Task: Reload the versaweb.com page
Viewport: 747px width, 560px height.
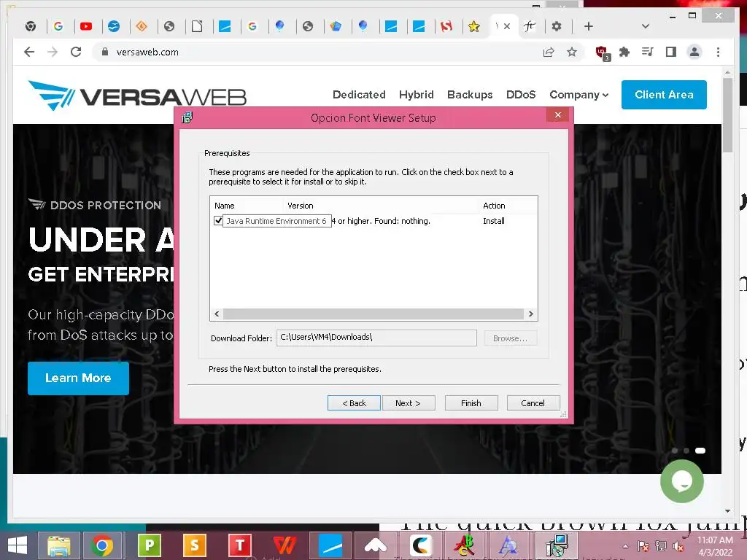Action: coord(76,52)
